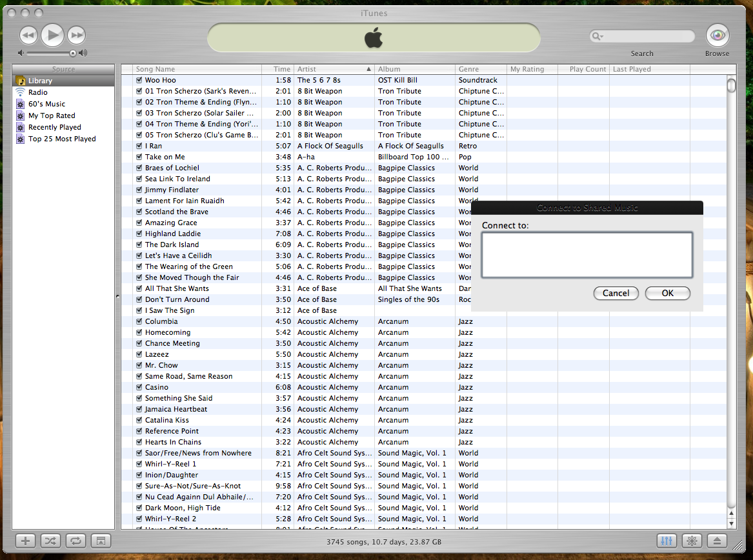Sort by the Album column header
The height and width of the screenshot is (560, 753).
coord(414,69)
